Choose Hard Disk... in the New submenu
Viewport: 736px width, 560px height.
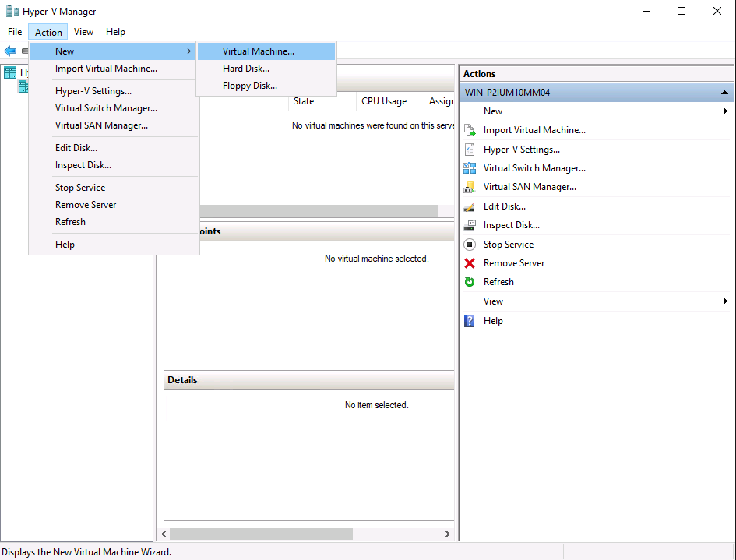pos(246,69)
